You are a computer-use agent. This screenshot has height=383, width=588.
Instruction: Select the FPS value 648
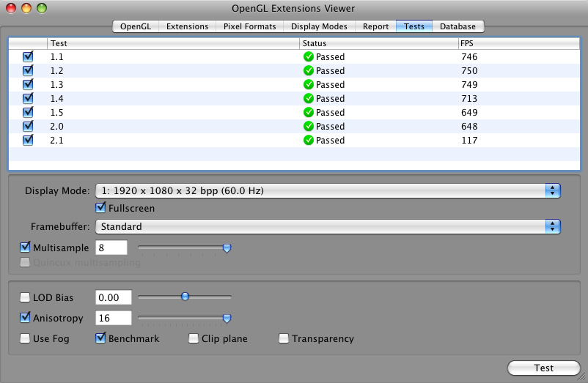tap(469, 126)
